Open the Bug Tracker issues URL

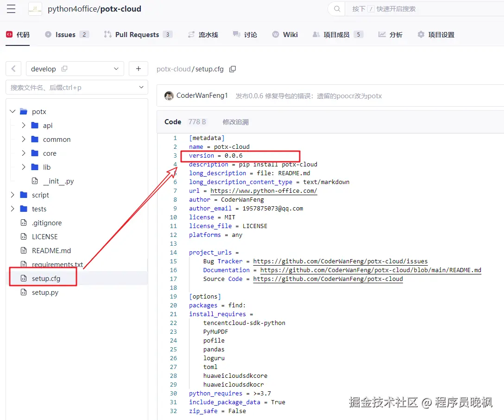[340, 261]
